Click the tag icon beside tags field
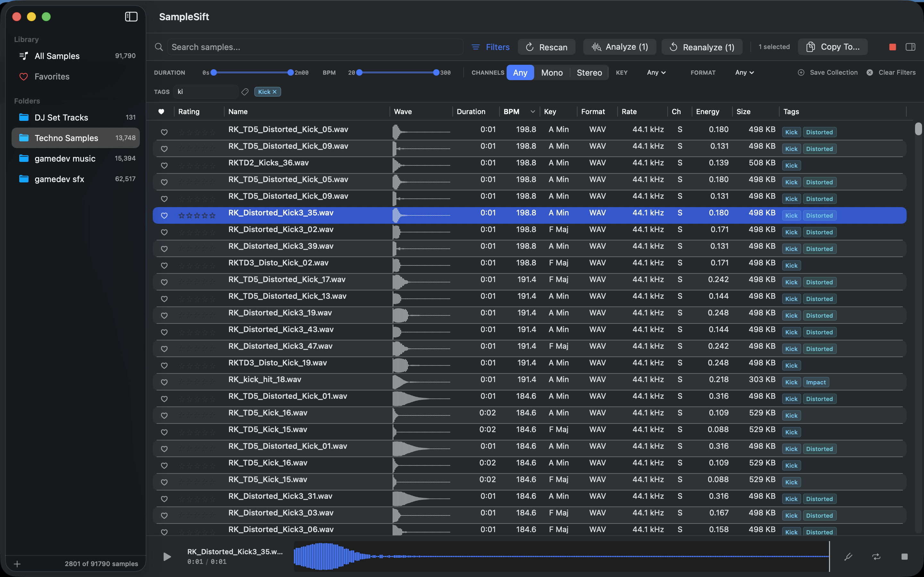The image size is (924, 577). [245, 92]
